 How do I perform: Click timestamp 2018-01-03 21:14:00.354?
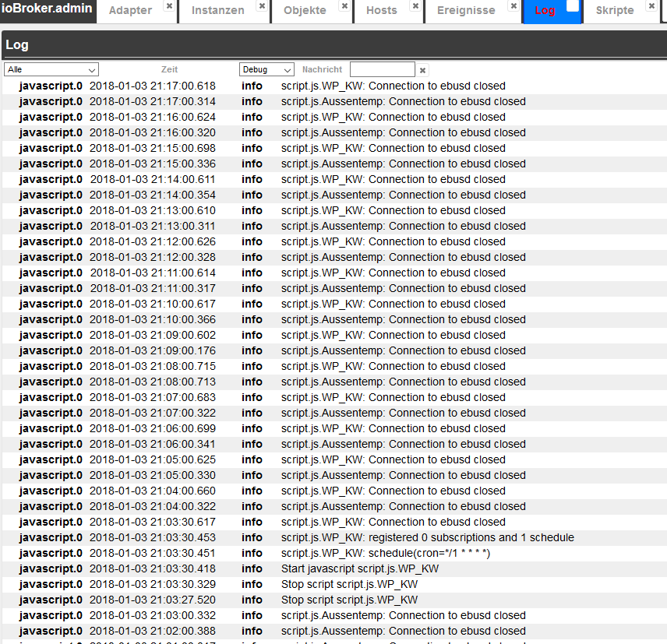coord(152,195)
